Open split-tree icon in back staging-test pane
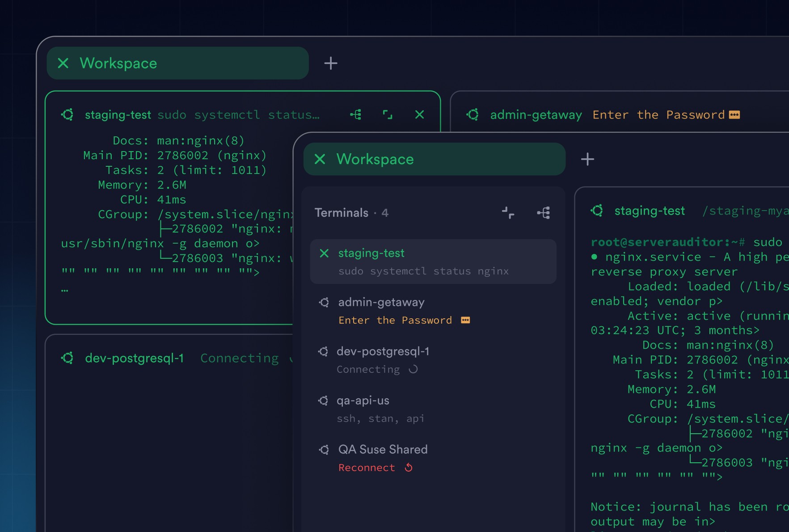Image resolution: width=789 pixels, height=532 pixels. (x=356, y=114)
